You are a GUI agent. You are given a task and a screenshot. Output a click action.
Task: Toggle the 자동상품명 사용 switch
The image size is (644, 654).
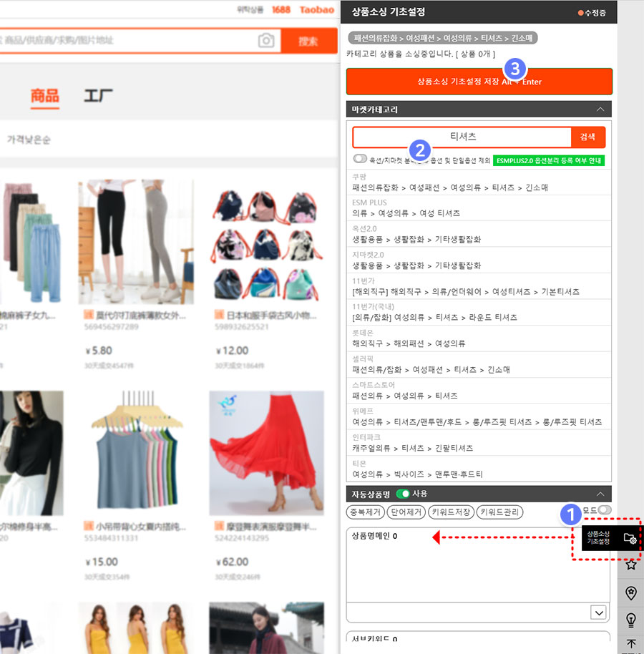(x=403, y=494)
